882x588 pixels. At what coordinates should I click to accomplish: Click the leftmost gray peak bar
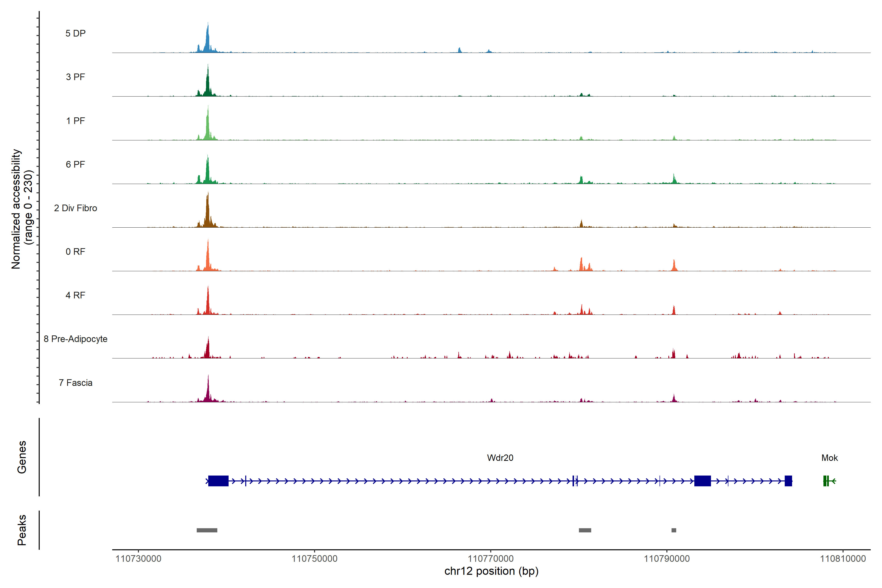click(207, 530)
